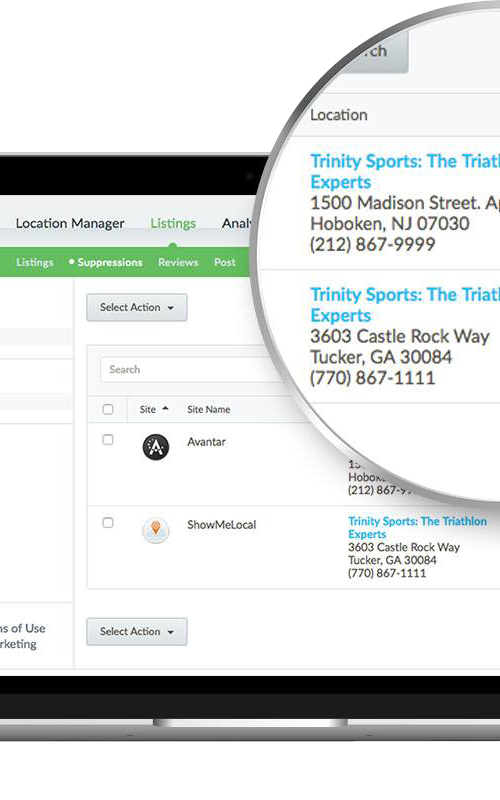Go to the Reviews sub-tab

coord(178,262)
